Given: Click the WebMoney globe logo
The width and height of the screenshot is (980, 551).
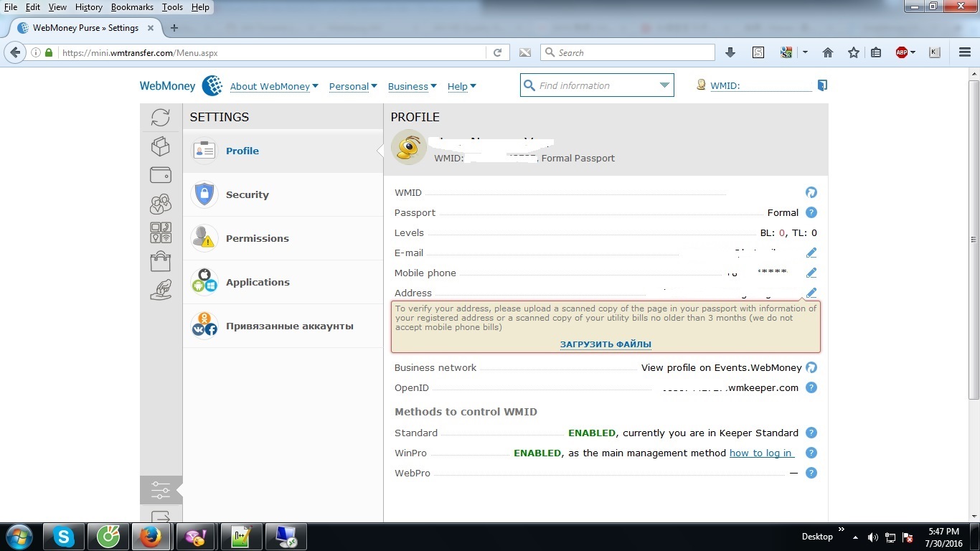Looking at the screenshot, I should click(x=212, y=85).
